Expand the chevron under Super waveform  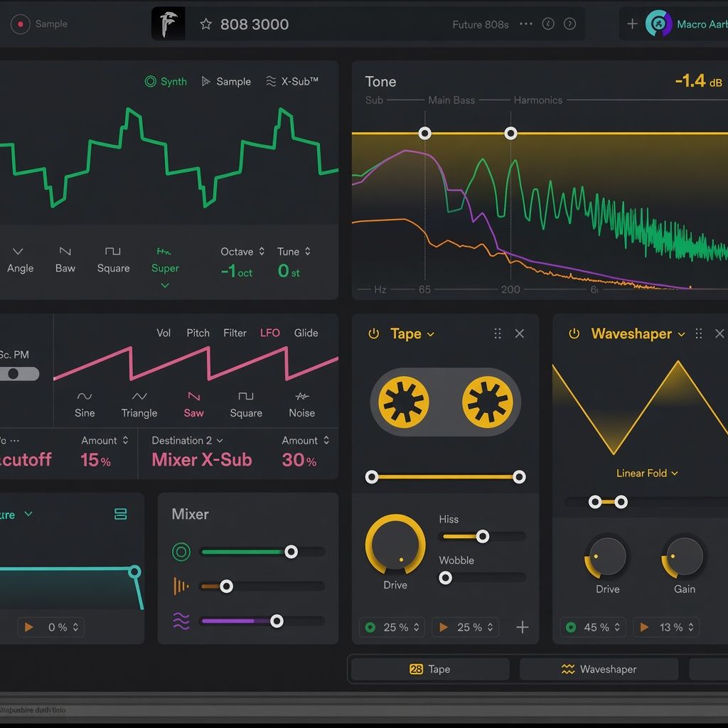(x=165, y=285)
